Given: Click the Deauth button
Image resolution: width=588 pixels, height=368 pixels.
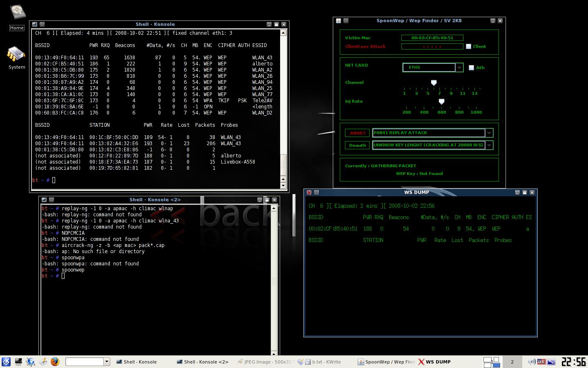Looking at the screenshot, I should point(357,145).
